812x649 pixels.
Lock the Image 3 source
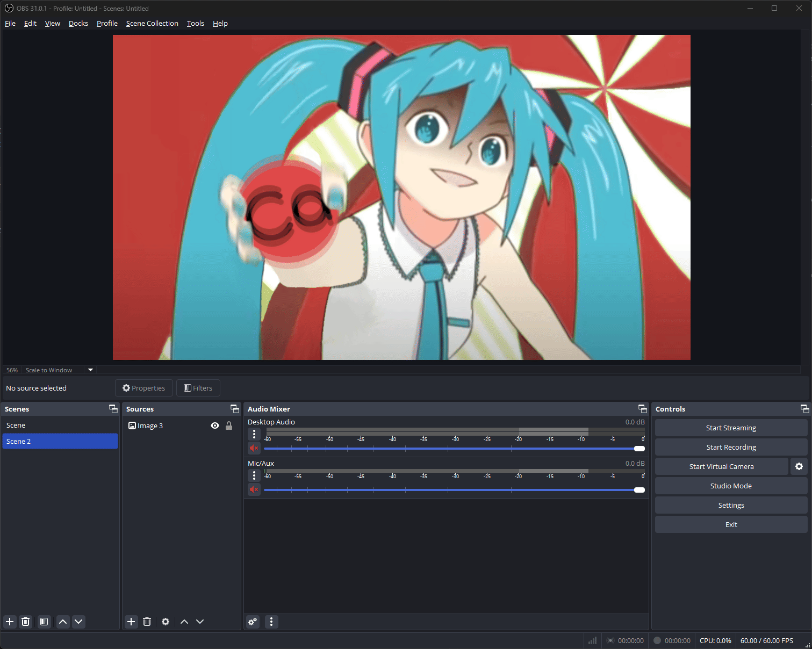[x=229, y=425]
